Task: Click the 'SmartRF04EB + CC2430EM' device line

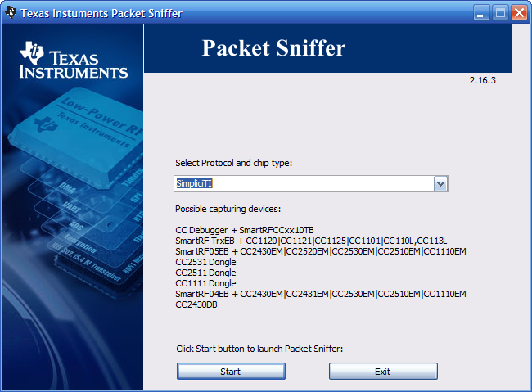Action: click(x=321, y=294)
